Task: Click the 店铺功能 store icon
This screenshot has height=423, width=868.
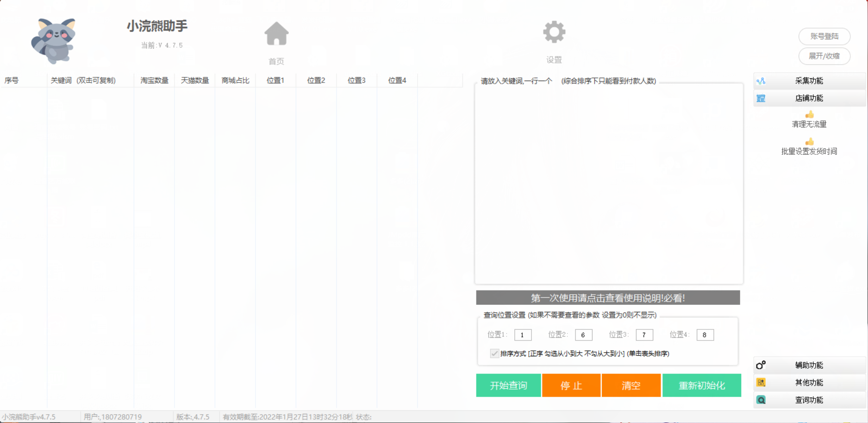Action: pos(761,98)
